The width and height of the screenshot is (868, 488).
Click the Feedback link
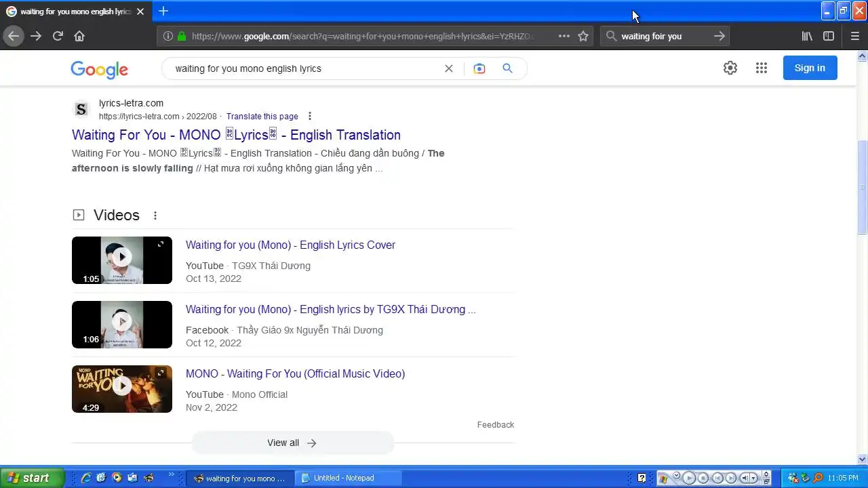(495, 425)
